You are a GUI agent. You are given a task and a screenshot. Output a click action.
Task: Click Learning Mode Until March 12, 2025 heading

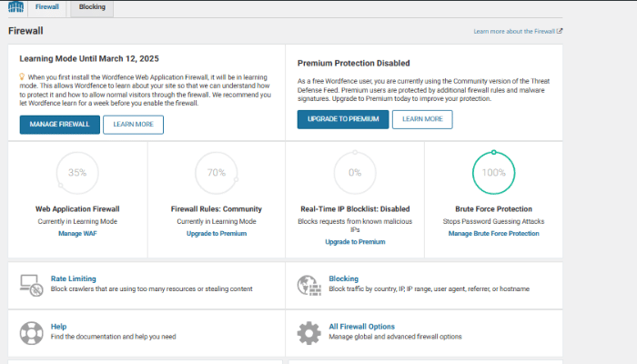click(x=89, y=58)
